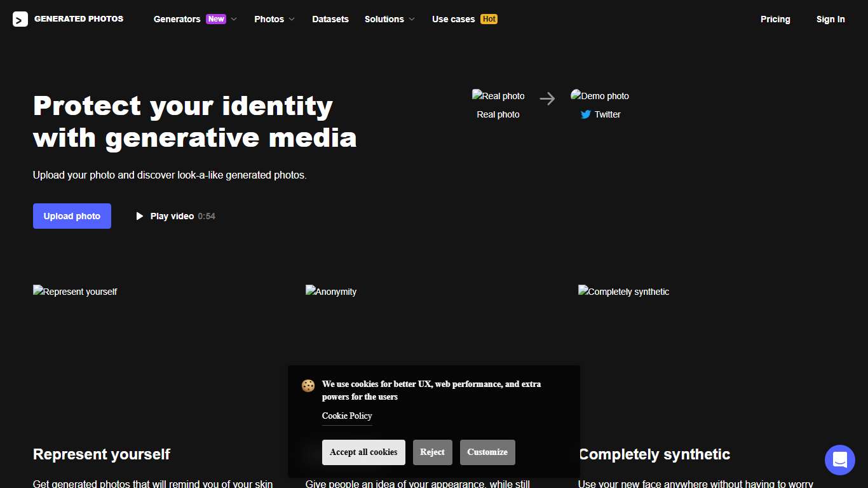Accept all cookies in the banner

pyautogui.click(x=363, y=452)
